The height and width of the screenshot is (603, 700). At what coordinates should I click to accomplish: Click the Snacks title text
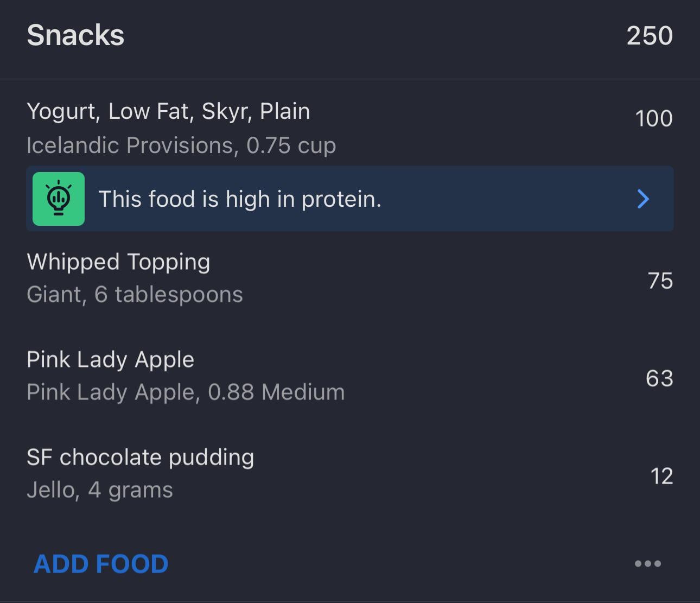(x=75, y=36)
